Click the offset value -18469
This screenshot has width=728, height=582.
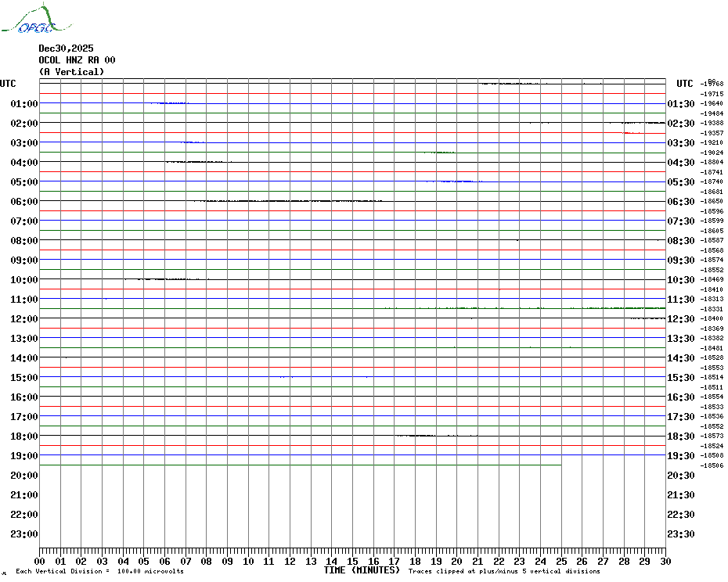(712, 279)
